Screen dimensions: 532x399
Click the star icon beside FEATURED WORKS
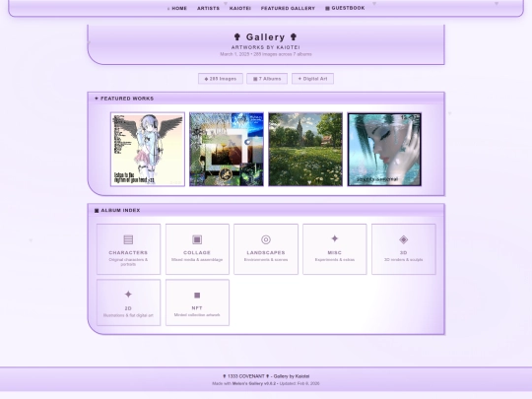97,99
